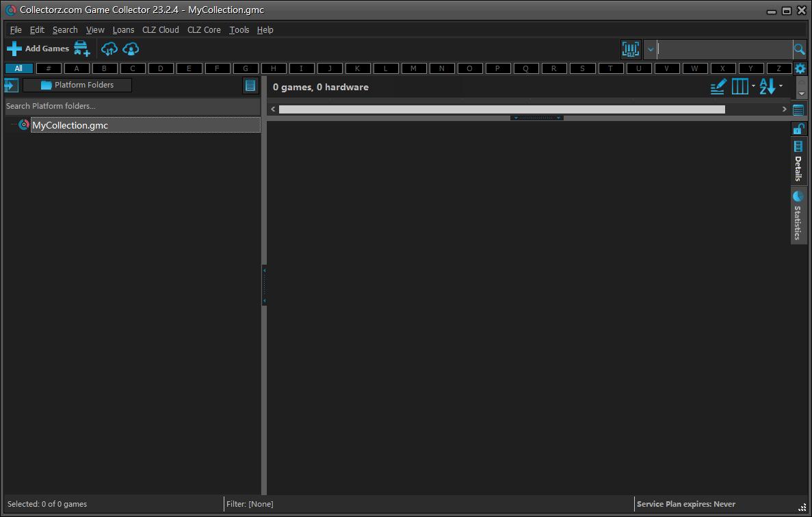Click the Platform Folders button
The width and height of the screenshot is (812, 517).
tap(77, 85)
